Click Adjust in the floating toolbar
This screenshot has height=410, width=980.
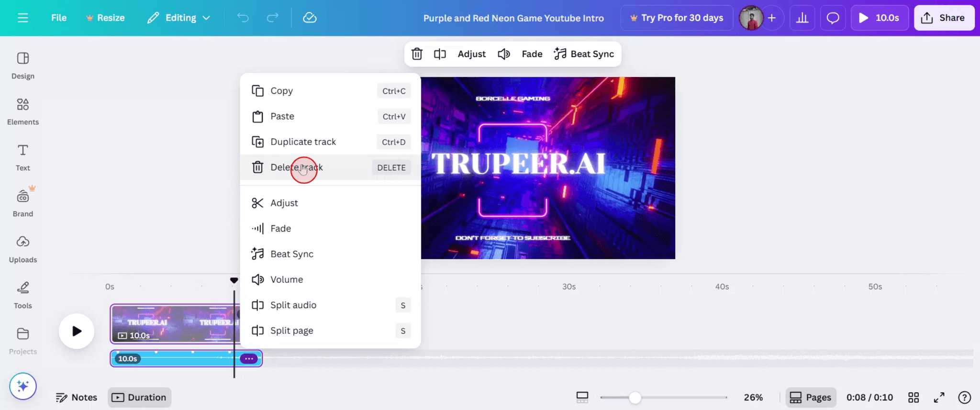point(472,54)
